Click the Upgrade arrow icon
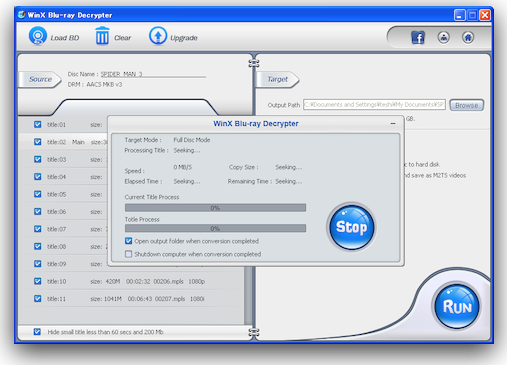This screenshot has height=365, width=507. 158,36
